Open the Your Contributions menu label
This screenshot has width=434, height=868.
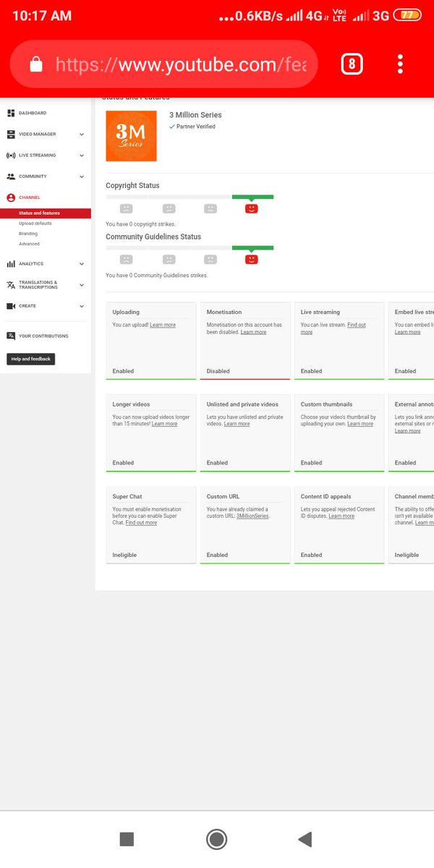[x=43, y=336]
